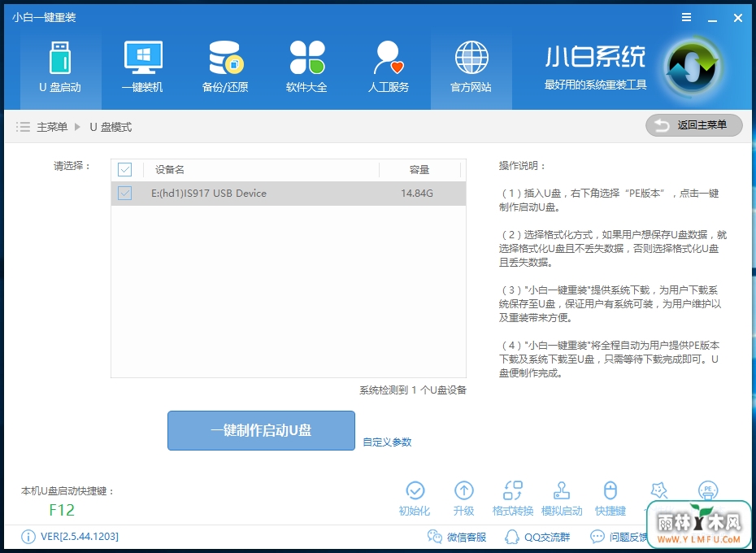Click the 初始化 checkmark icon

pos(415,490)
